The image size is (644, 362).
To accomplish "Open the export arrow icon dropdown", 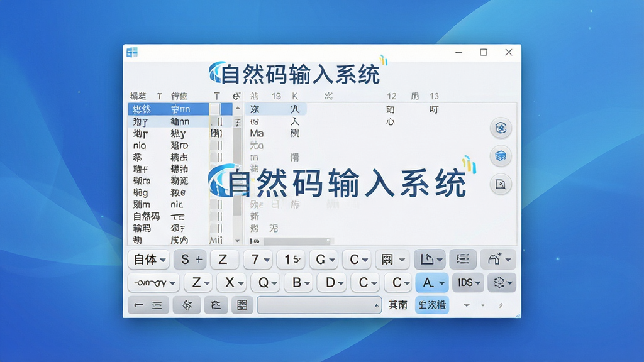I will click(x=430, y=260).
